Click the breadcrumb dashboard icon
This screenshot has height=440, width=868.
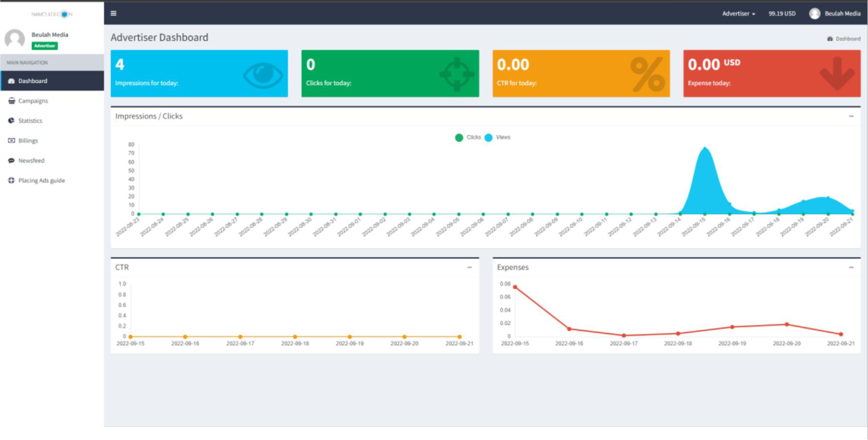click(830, 39)
